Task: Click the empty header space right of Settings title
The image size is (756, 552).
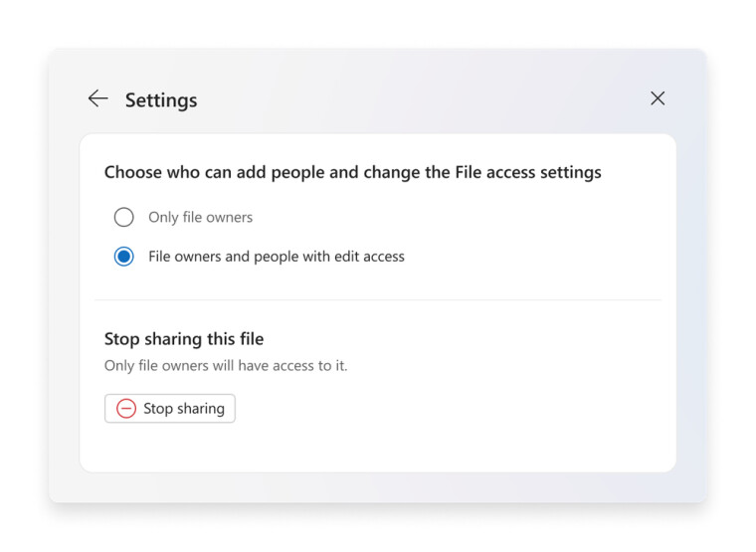Action: [418, 99]
